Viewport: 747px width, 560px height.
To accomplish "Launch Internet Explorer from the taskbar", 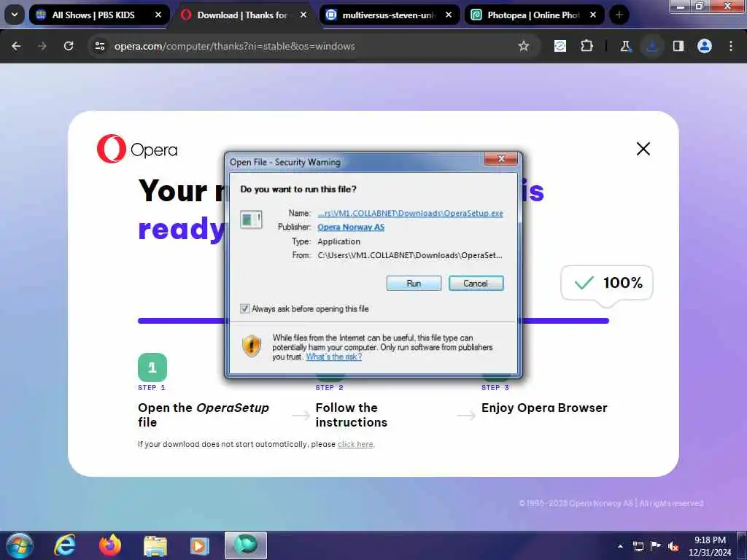I will point(64,545).
